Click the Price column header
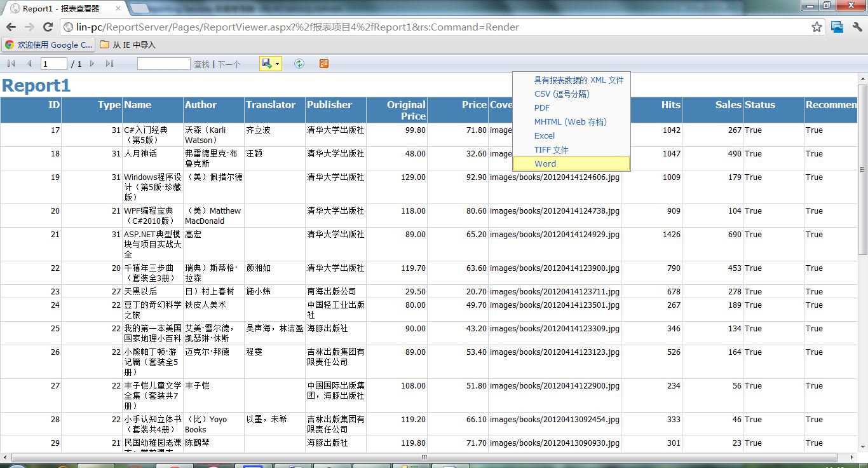The image size is (868, 468). coord(458,110)
